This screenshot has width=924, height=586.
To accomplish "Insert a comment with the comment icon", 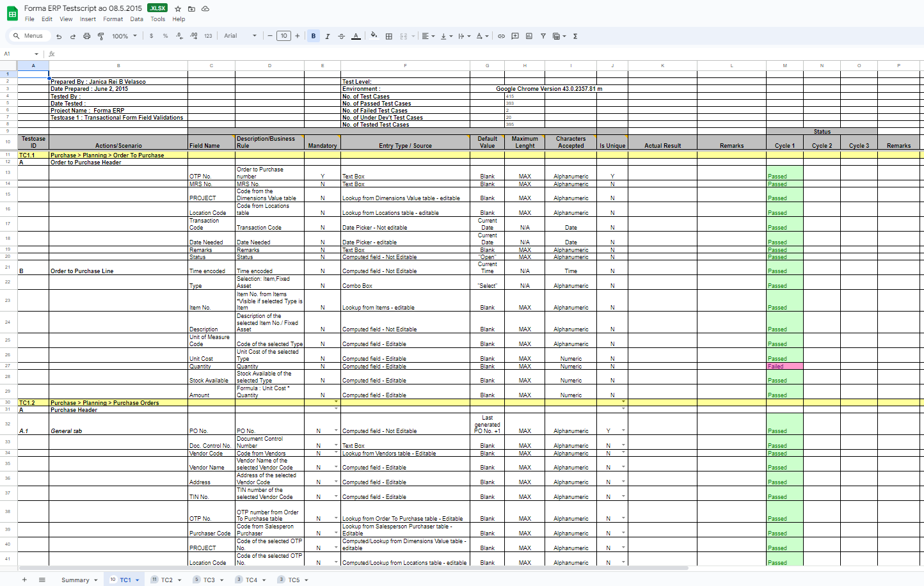I will click(x=515, y=36).
